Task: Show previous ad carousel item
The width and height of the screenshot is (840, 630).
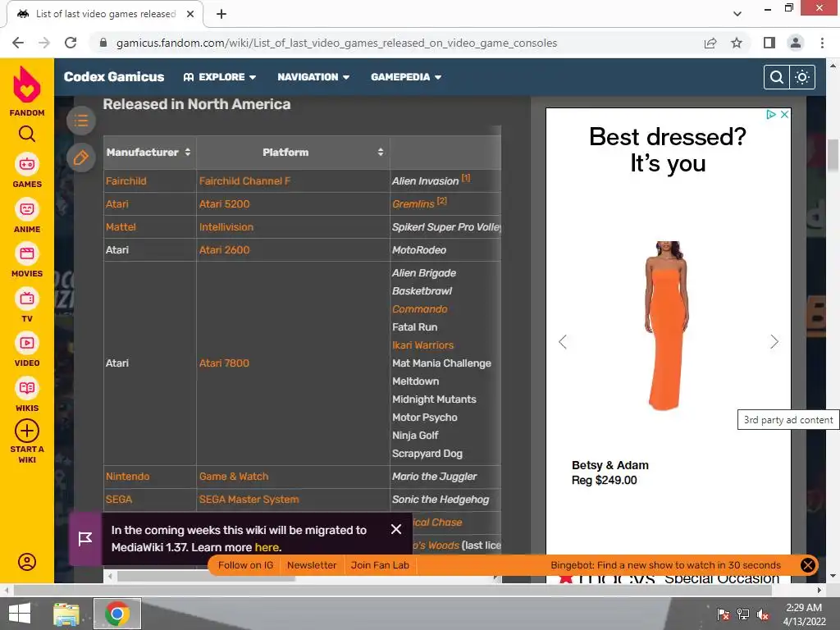Action: coord(563,342)
